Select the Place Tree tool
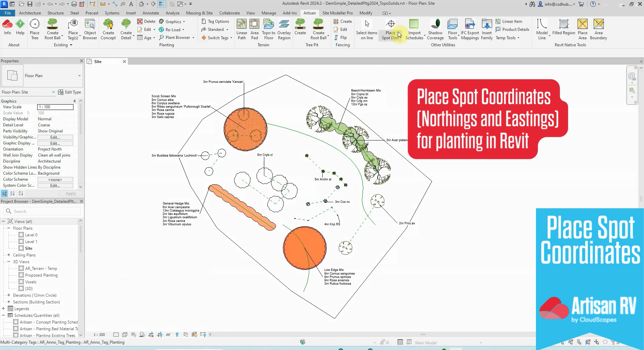Screen dimensions: 644x350 [35, 28]
